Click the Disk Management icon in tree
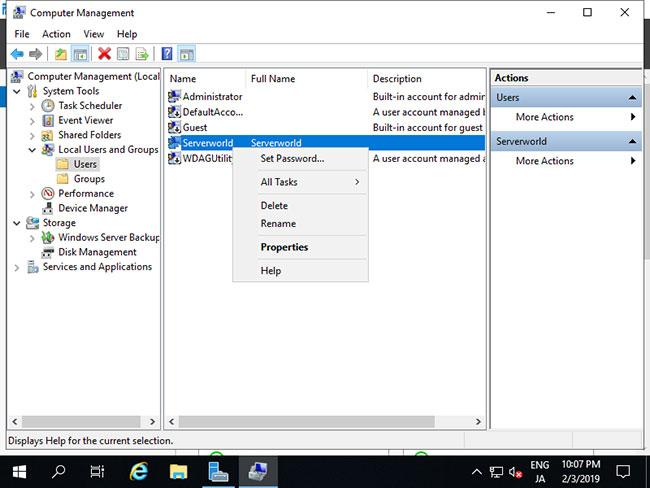Image resolution: width=650 pixels, height=488 pixels. coord(48,252)
